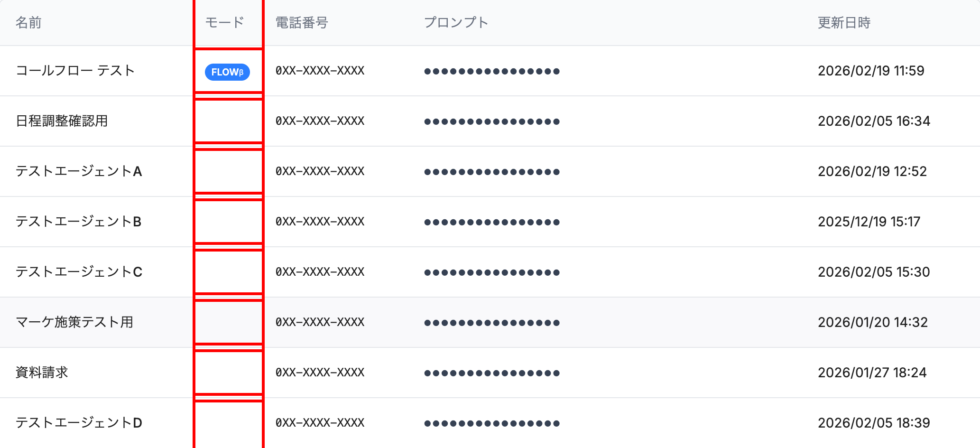Select the マーケ施策テスト用 row
This screenshot has width=980, height=448.
pos(490,322)
